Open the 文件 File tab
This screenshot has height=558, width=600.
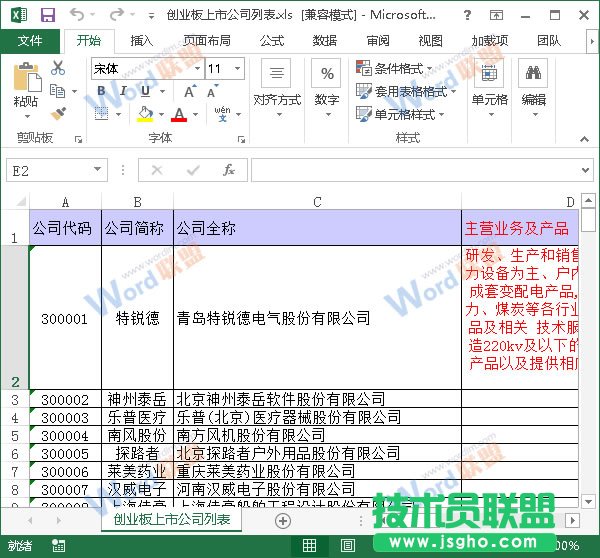pyautogui.click(x=30, y=41)
